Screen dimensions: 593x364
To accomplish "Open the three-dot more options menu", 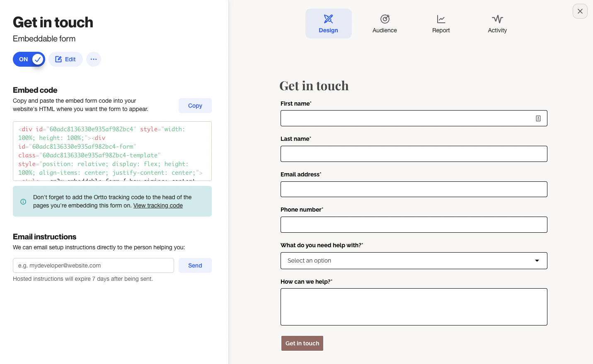I will tap(94, 59).
